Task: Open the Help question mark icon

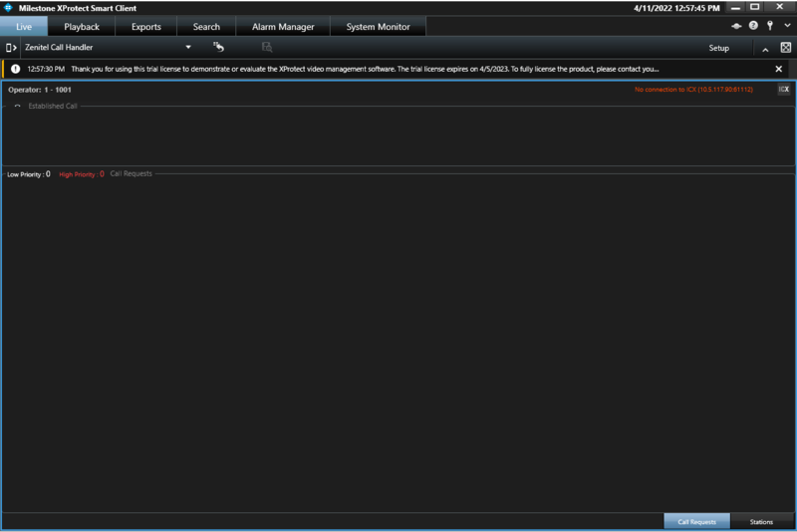Action: coord(753,26)
